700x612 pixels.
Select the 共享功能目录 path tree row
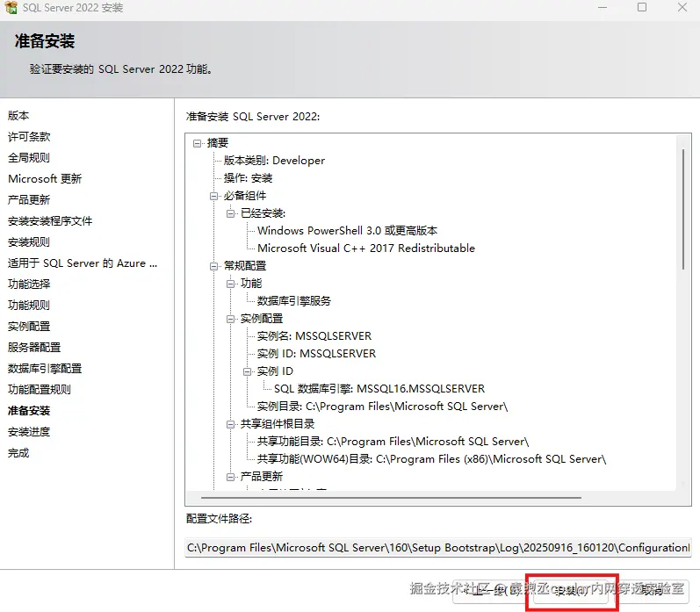393,442
